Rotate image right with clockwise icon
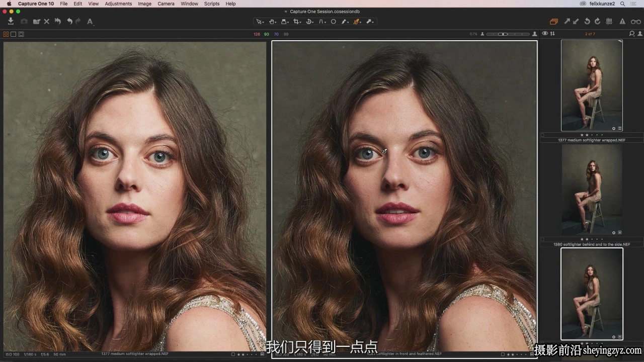 click(598, 22)
